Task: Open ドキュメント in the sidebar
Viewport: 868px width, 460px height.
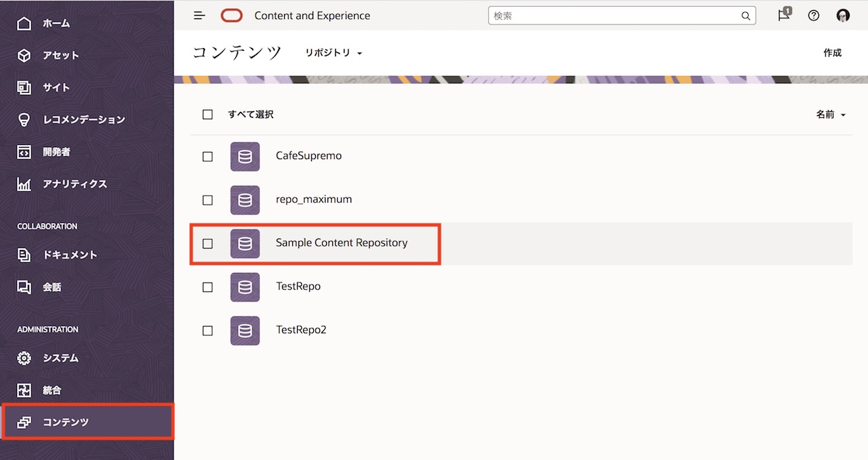Action: pyautogui.click(x=69, y=255)
